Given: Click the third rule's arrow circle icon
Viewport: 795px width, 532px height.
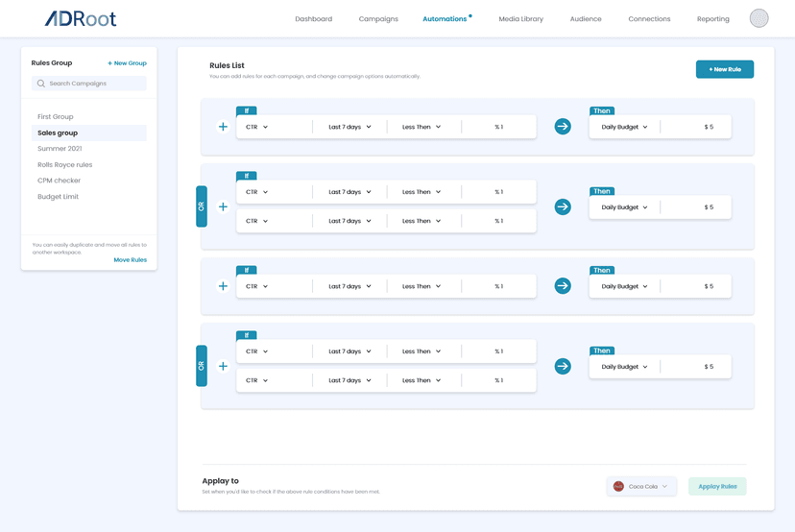Looking at the screenshot, I should pos(563,285).
